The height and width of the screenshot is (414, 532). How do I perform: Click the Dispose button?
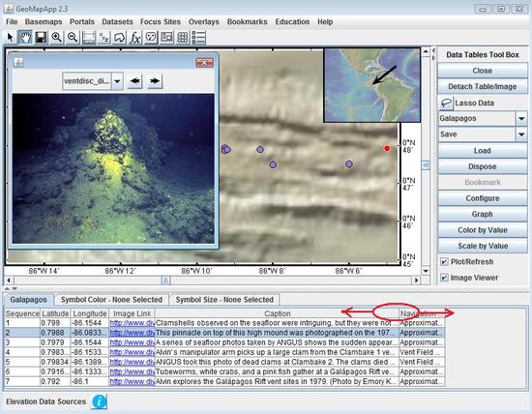(483, 166)
